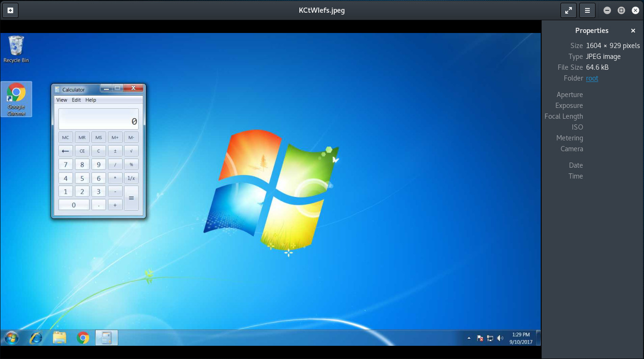Screen dimensions: 644x359
Task: Select the Google Chrome desktop shortcut
Action: click(x=16, y=99)
